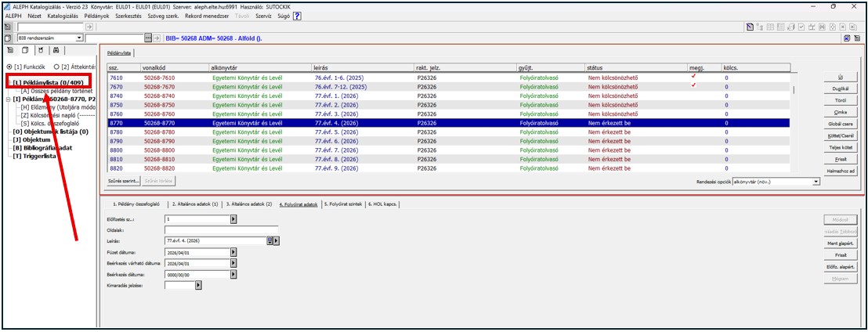
Task: Click the Előfiz. alapért. button
Action: (841, 267)
